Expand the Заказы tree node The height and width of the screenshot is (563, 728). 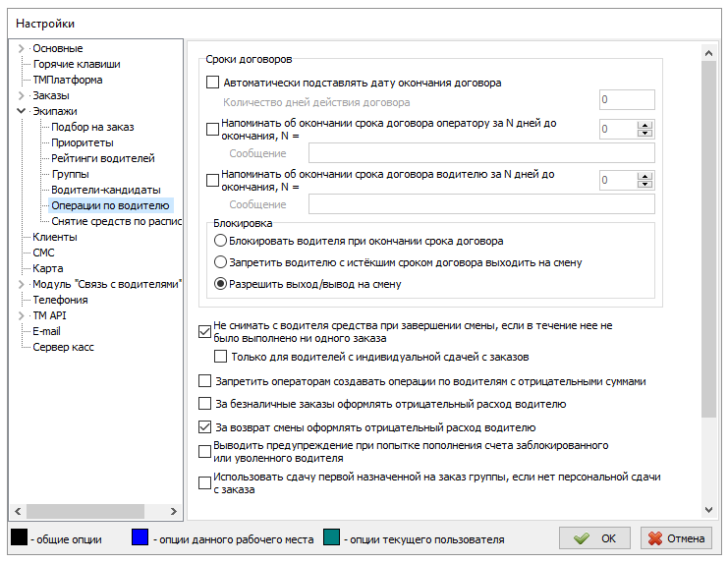(x=22, y=95)
